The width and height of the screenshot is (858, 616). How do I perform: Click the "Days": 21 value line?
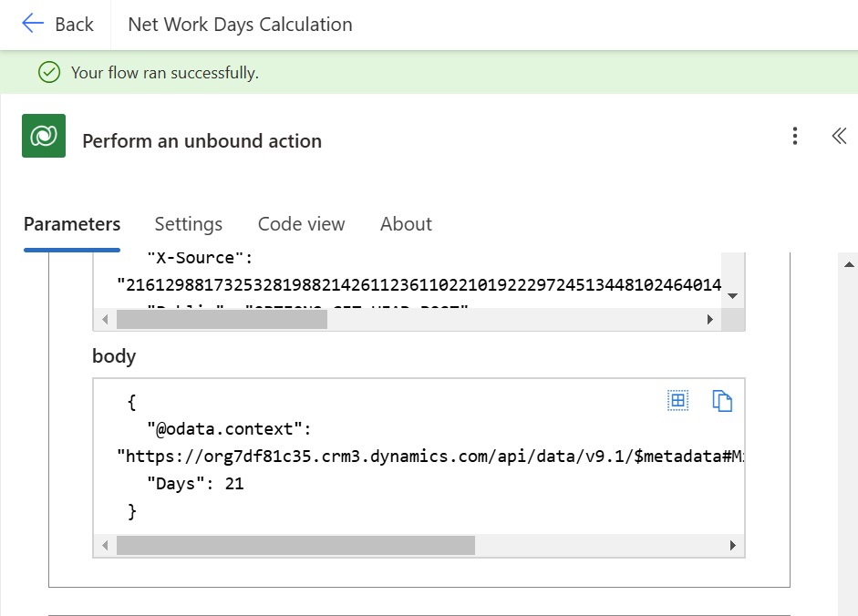point(195,484)
